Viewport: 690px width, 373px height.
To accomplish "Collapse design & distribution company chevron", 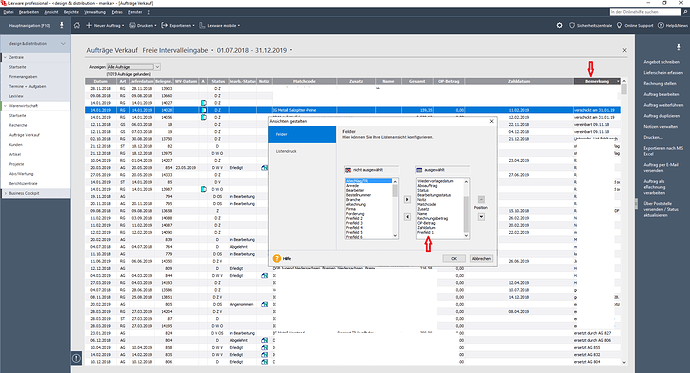I will click(x=63, y=44).
